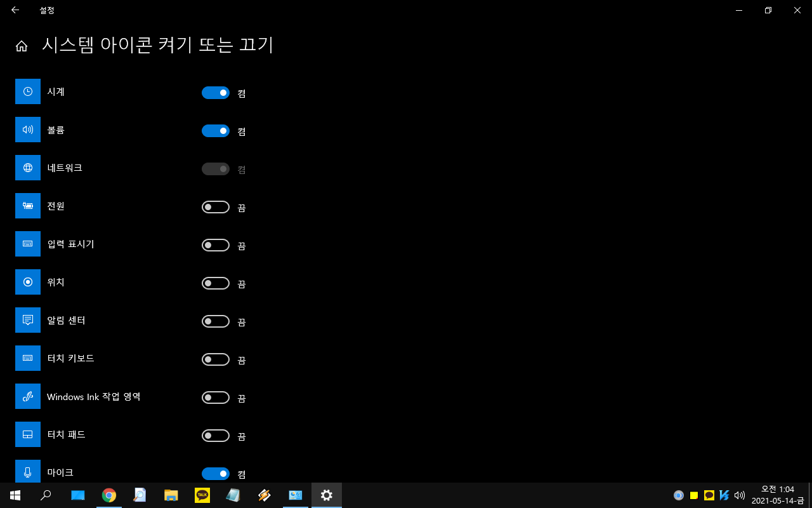Click the tray speaker volume icon
The width and height of the screenshot is (812, 508).
[x=739, y=495]
